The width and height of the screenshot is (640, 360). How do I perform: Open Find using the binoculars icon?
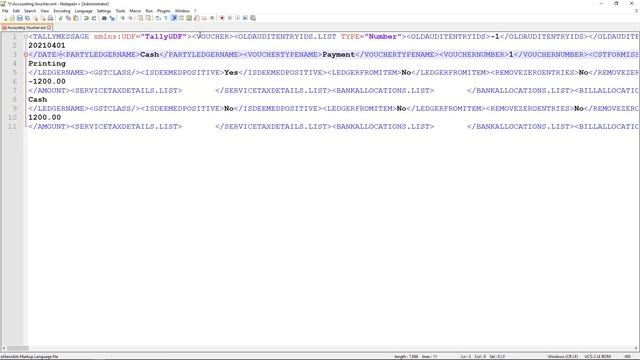coord(104,18)
